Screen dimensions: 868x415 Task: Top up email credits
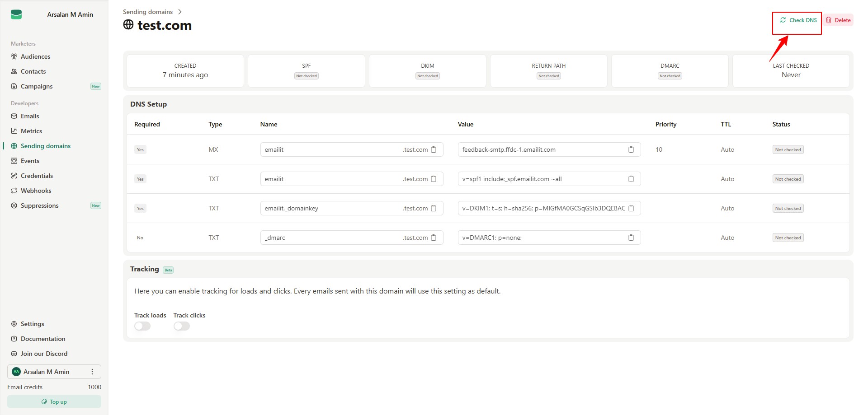tap(54, 401)
